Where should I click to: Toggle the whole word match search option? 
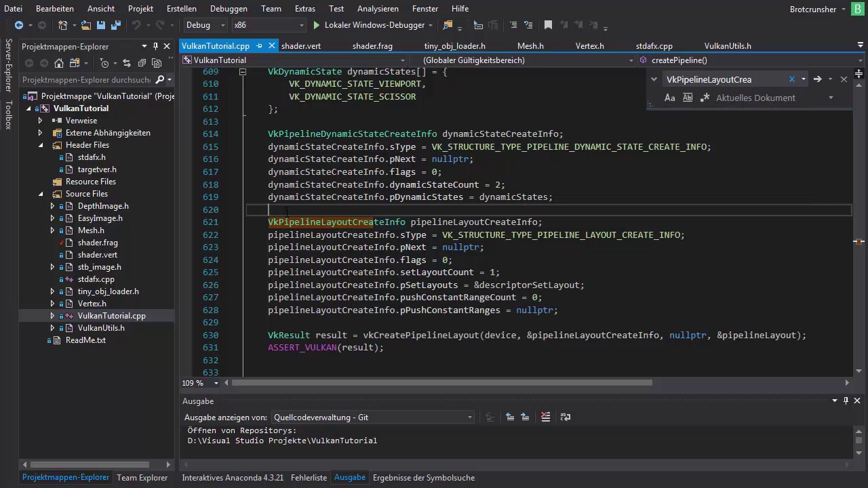688,98
